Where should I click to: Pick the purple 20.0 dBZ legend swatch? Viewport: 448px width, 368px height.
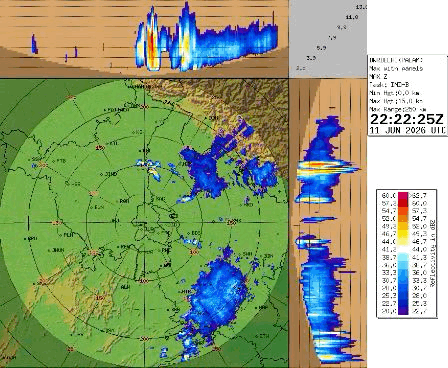[x=402, y=311]
